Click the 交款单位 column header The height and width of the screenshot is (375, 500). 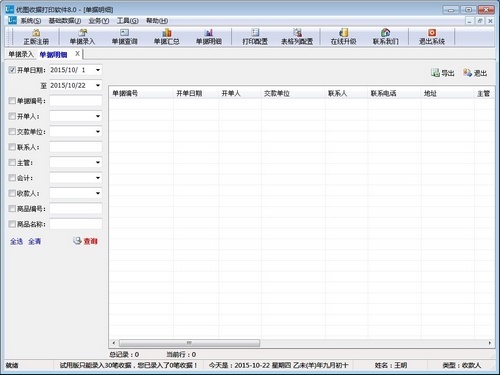coord(293,93)
